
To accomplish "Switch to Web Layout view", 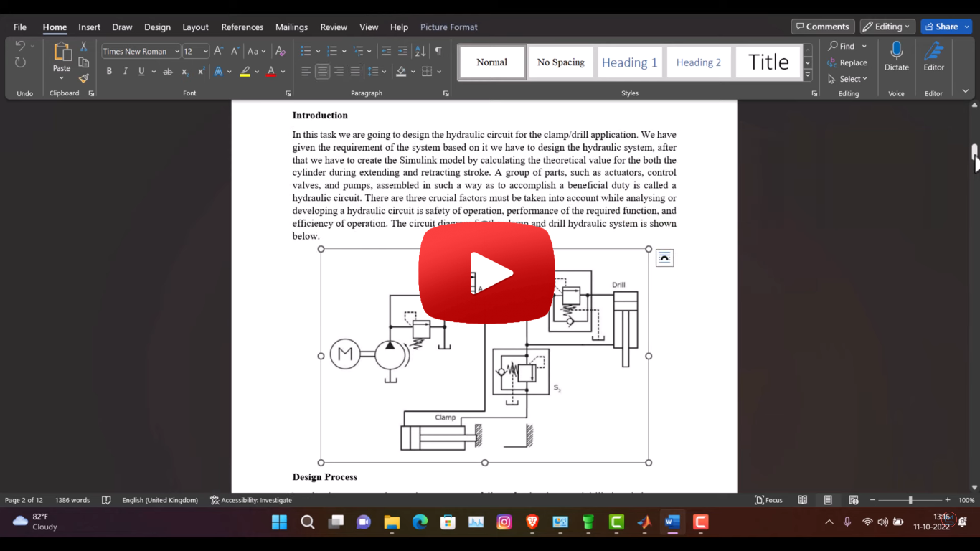I will [x=854, y=500].
